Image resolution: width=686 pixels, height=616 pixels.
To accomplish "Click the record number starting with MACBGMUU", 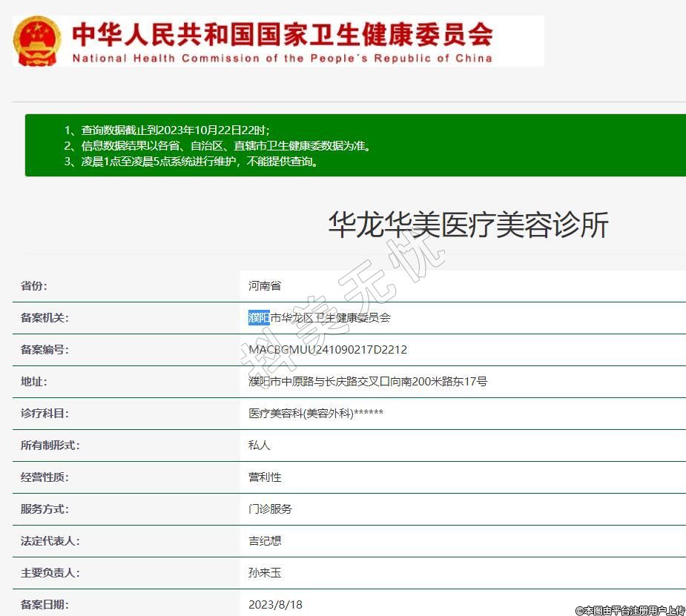I will point(327,350).
